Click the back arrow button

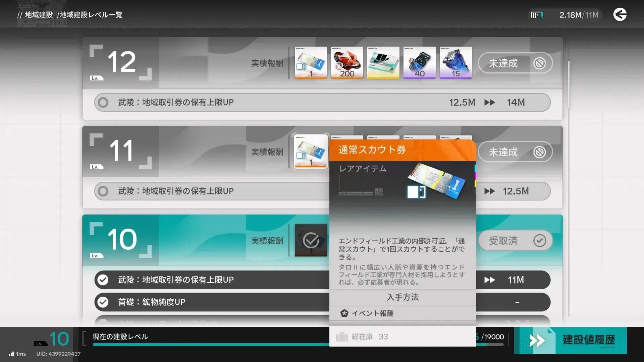pyautogui.click(x=620, y=15)
